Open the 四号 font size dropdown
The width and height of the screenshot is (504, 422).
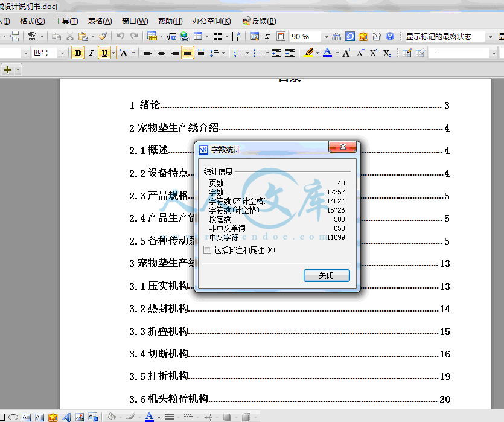(x=62, y=53)
